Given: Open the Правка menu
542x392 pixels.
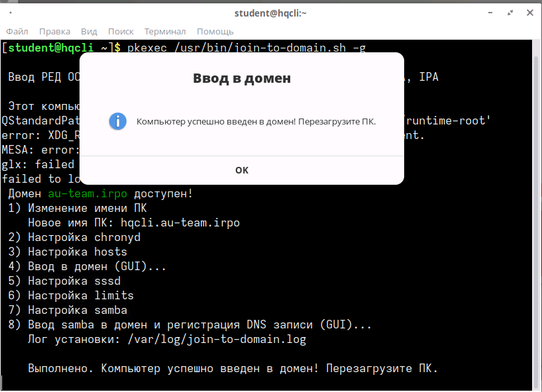Looking at the screenshot, I should pos(54,31).
